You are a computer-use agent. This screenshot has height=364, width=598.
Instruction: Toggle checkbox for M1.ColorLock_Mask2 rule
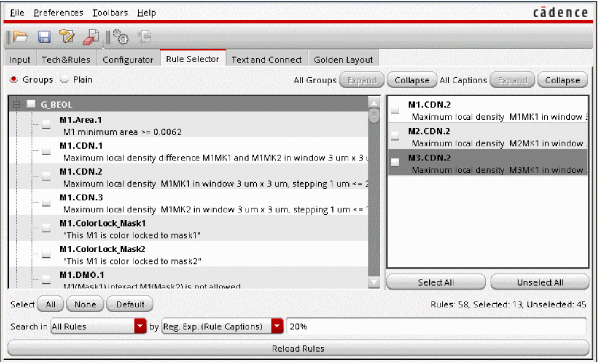[46, 254]
